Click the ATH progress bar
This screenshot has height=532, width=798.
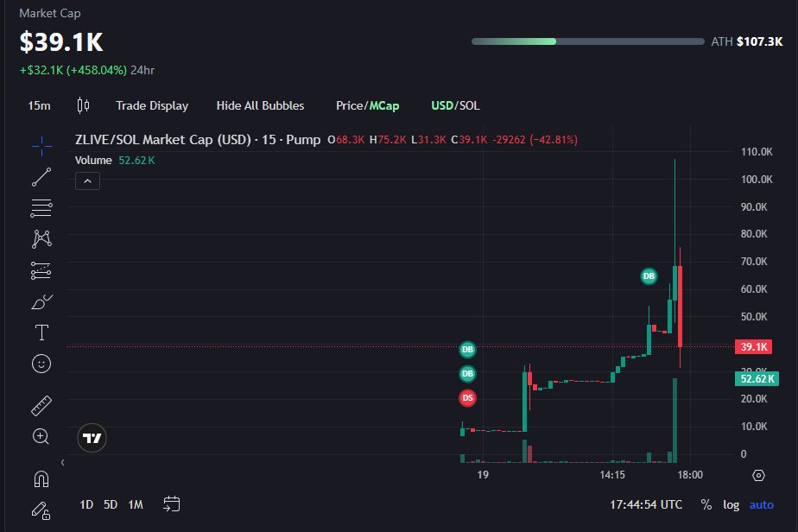587,41
